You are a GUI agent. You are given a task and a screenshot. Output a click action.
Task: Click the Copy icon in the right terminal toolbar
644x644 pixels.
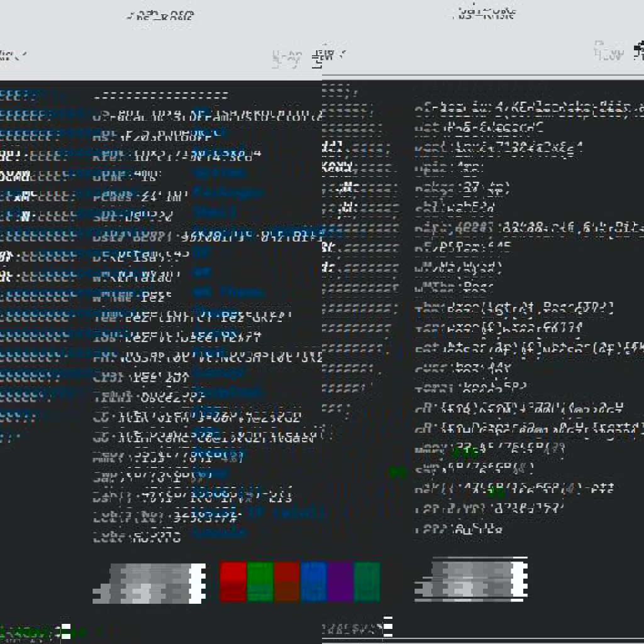tap(609, 52)
